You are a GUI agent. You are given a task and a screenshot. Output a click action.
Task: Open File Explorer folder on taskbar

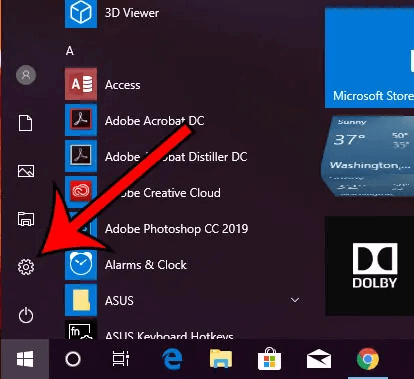coord(221,359)
